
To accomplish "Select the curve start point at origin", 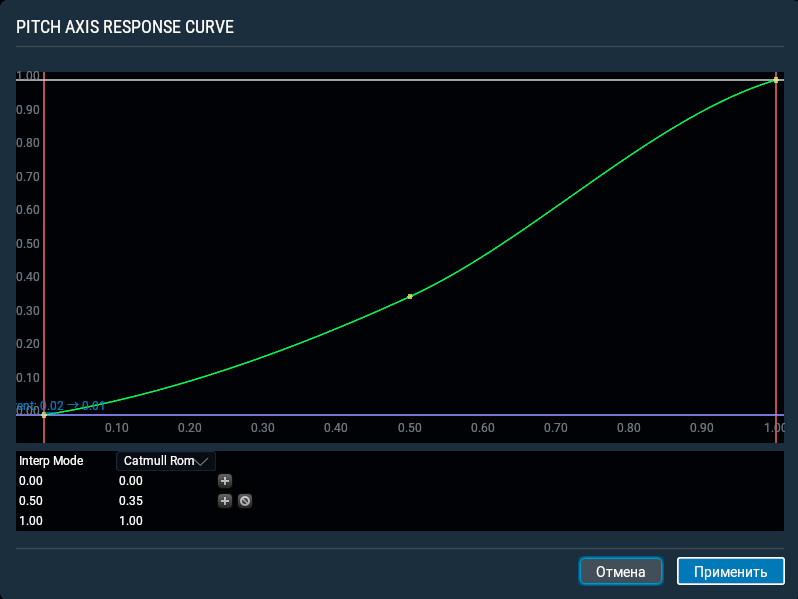I will (44, 414).
